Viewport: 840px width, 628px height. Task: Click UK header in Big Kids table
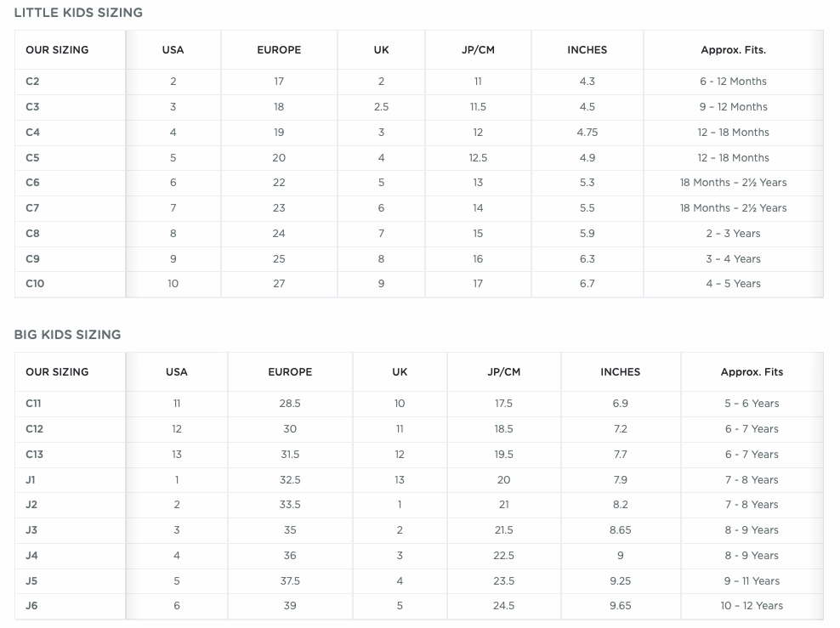400,372
